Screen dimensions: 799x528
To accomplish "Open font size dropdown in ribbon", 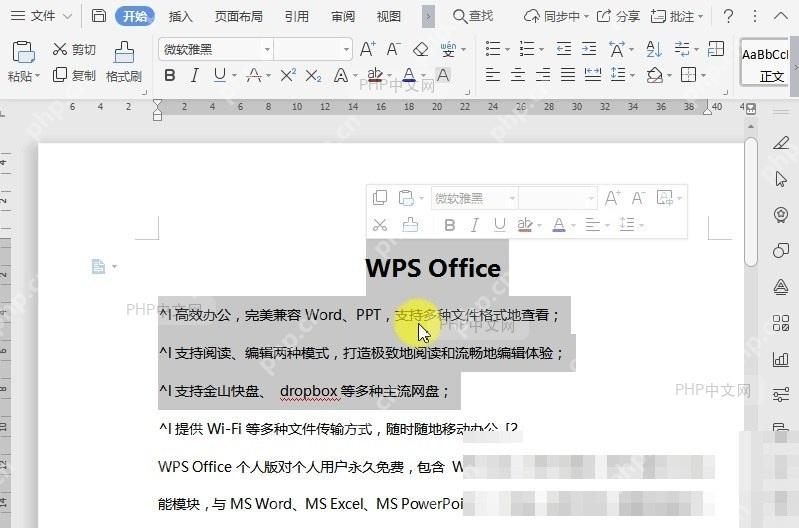I will (x=347, y=50).
